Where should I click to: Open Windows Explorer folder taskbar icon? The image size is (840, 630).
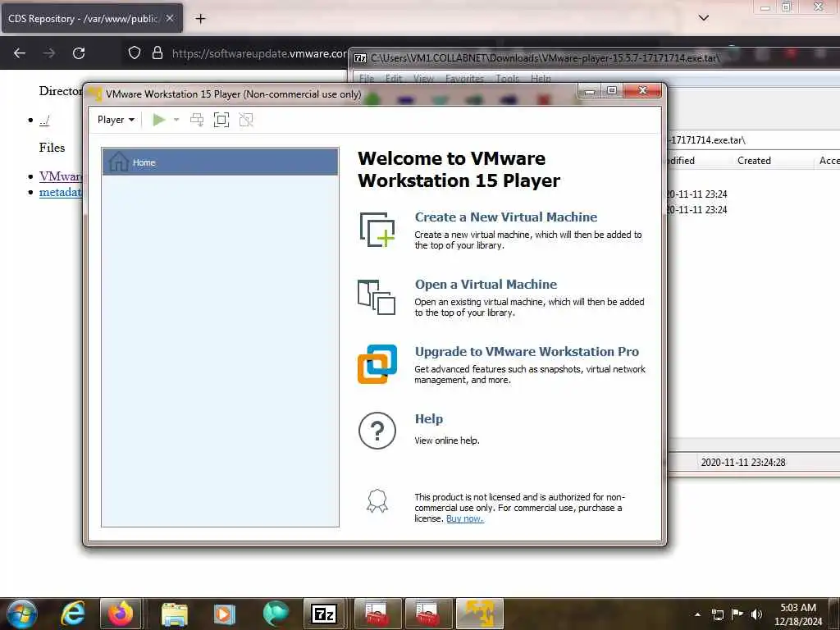point(174,614)
